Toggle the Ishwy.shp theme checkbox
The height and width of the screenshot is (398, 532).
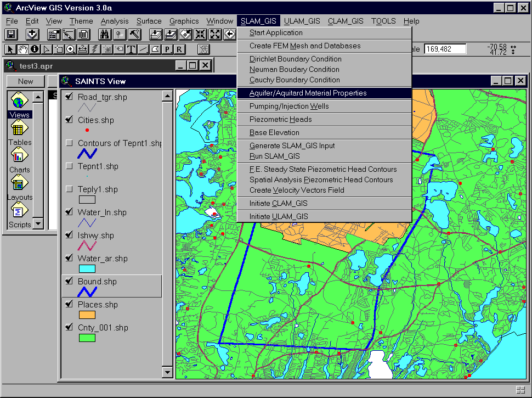click(x=69, y=236)
